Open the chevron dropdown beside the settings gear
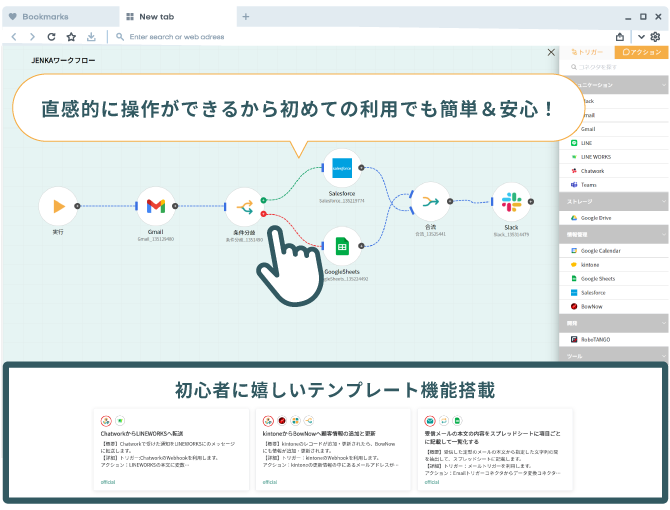 tap(641, 37)
